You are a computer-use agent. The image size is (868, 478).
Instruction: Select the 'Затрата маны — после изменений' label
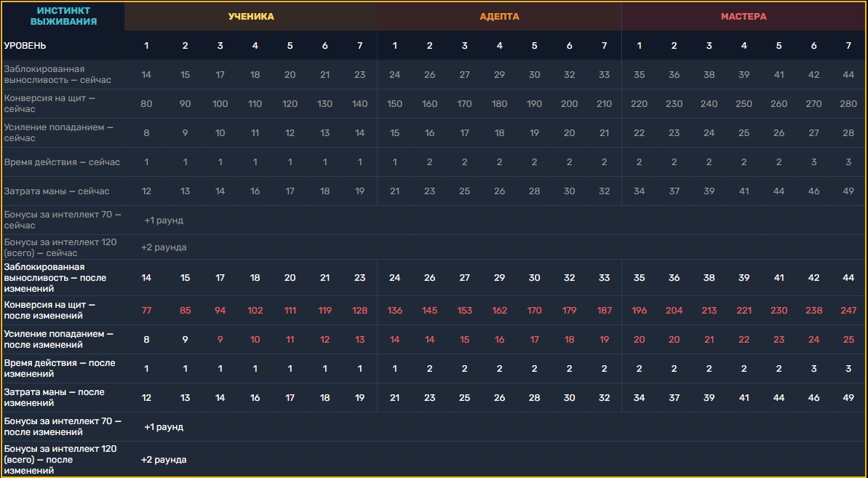[x=55, y=398]
